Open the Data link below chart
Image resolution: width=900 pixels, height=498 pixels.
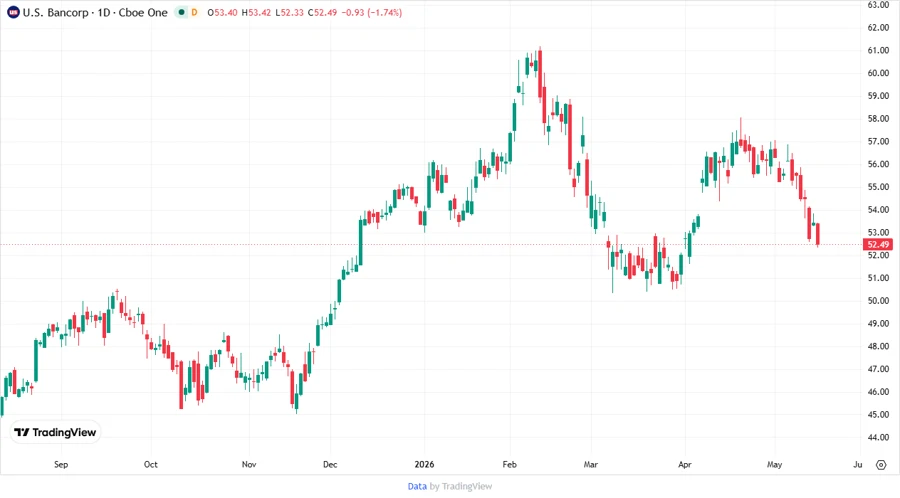point(417,487)
